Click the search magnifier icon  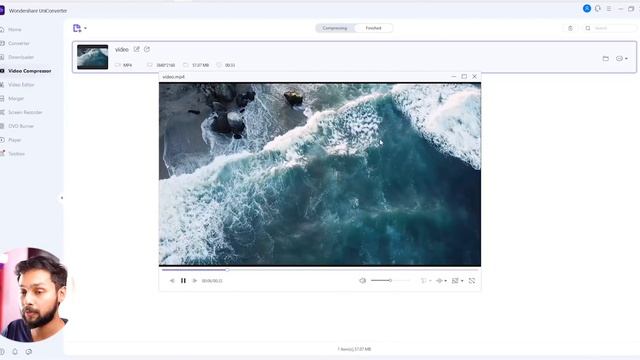(588, 28)
